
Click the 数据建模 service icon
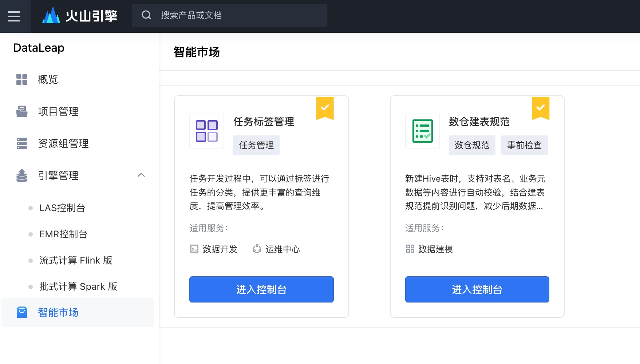[x=410, y=249]
